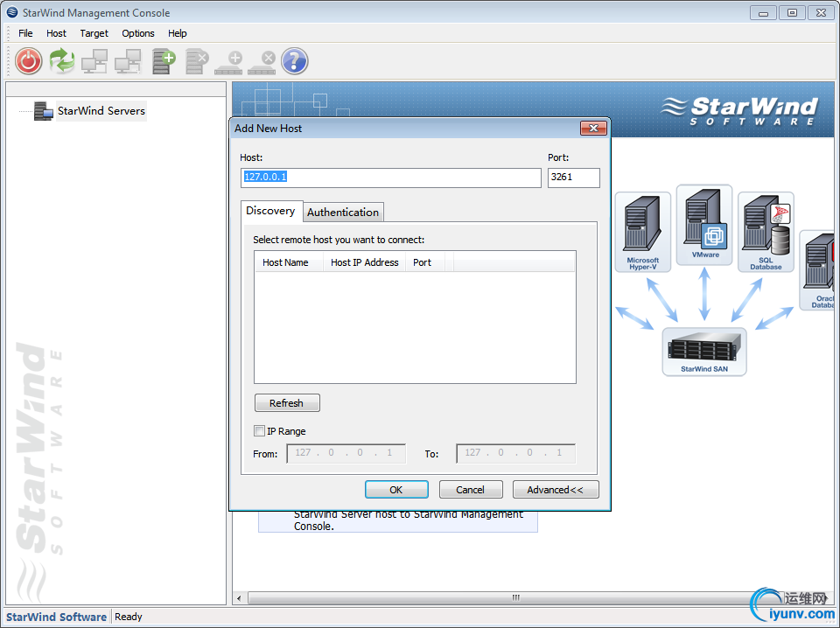
Task: Click the Remove Host server icon with X
Action: coord(197,61)
